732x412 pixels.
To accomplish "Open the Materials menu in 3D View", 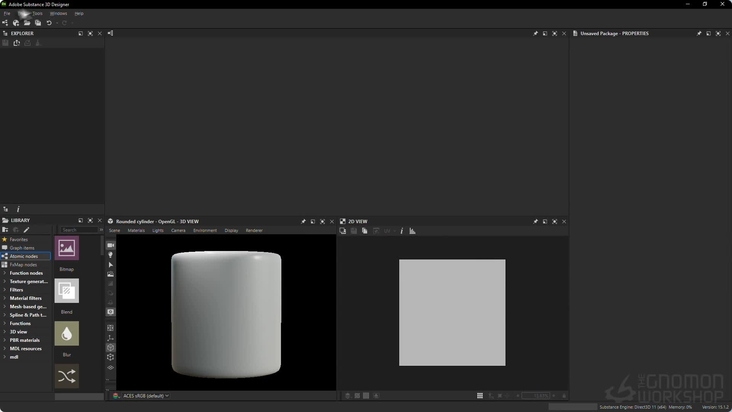I will (x=136, y=230).
